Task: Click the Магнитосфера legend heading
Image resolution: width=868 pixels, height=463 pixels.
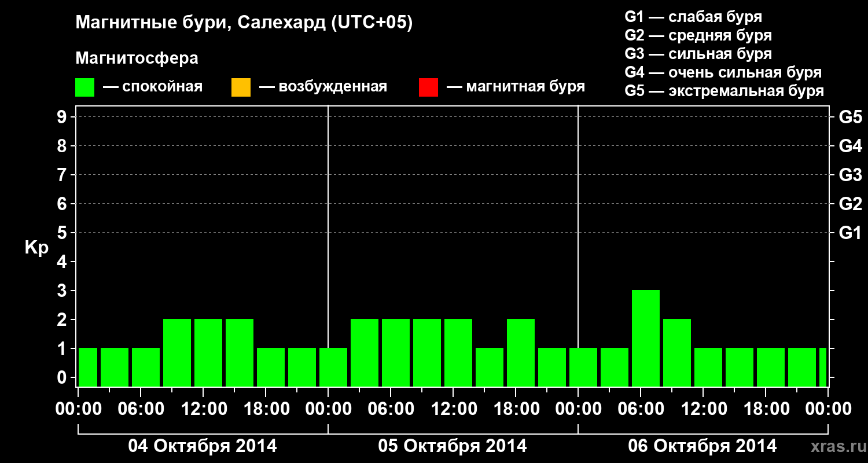Action: (137, 58)
